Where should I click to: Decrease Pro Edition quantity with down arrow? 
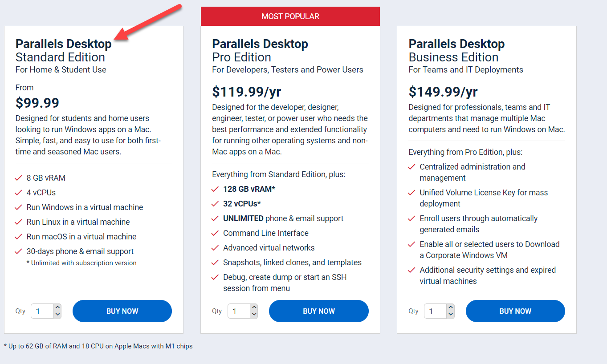(x=254, y=315)
